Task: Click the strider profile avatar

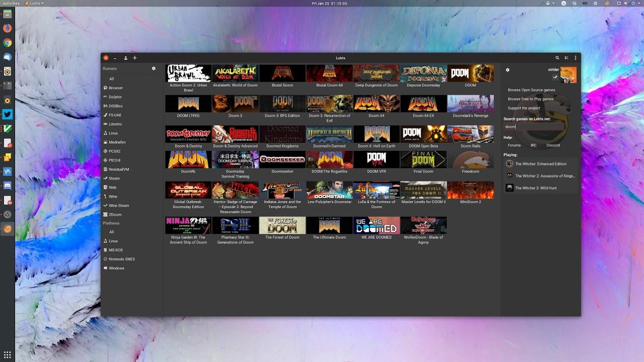Action: [569, 75]
